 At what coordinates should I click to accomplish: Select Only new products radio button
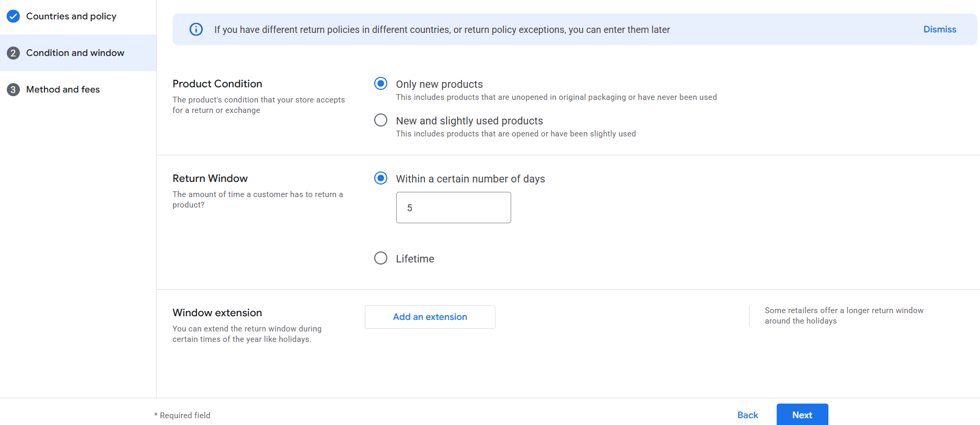381,84
